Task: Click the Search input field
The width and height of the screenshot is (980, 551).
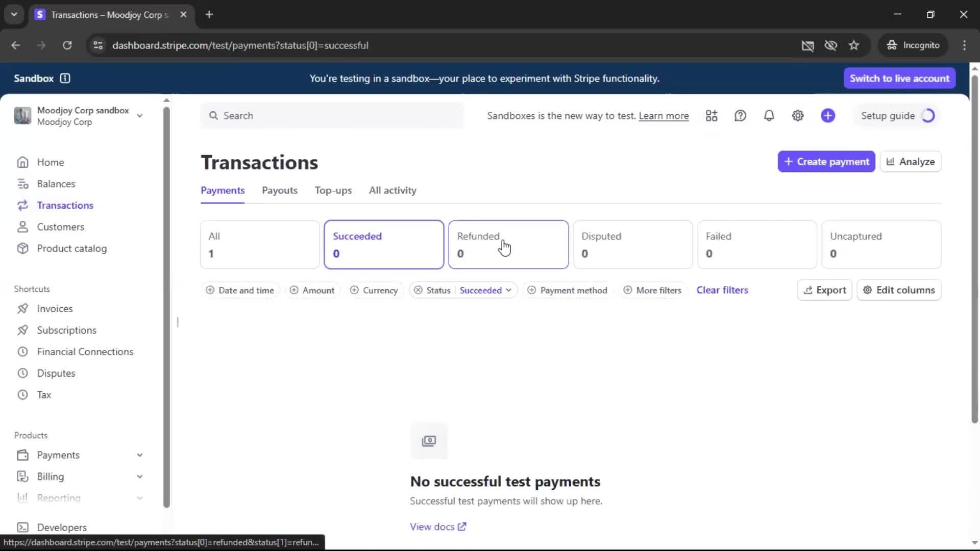Action: pos(332,116)
